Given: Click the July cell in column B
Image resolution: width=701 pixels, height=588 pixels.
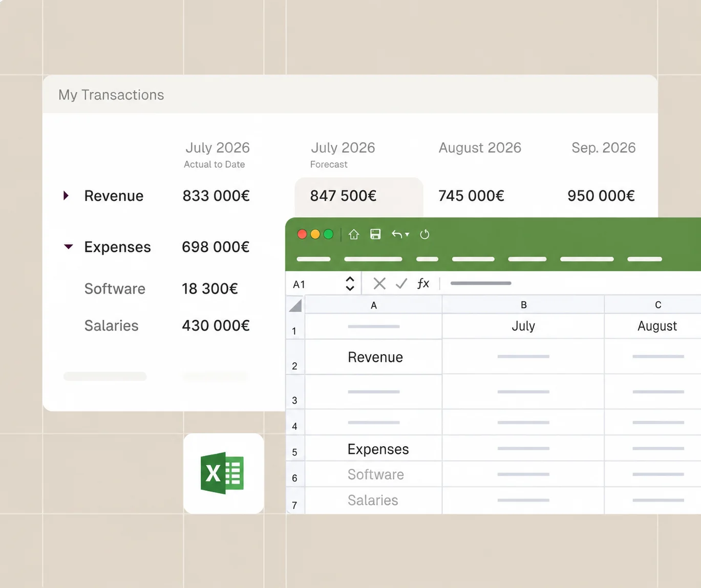Looking at the screenshot, I should [523, 326].
